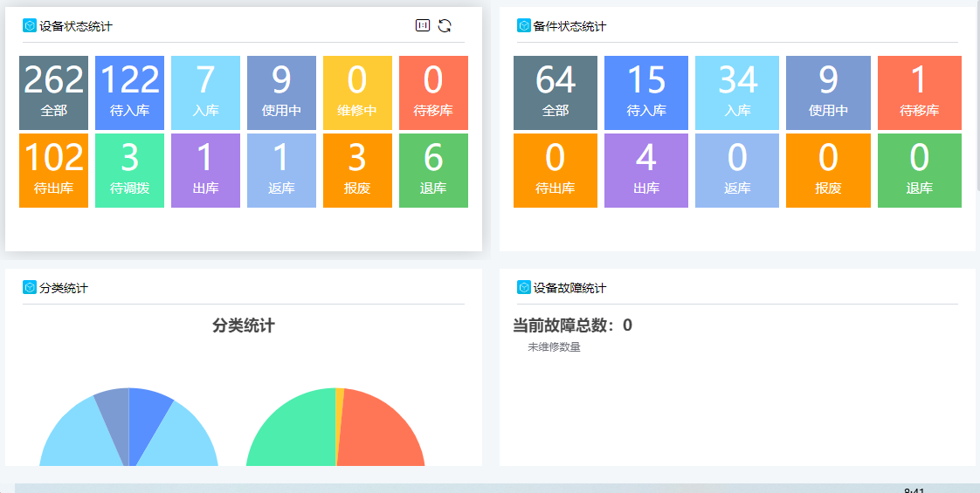Select the device 报废 tile showing 3
This screenshot has width=980, height=493.
(357, 170)
